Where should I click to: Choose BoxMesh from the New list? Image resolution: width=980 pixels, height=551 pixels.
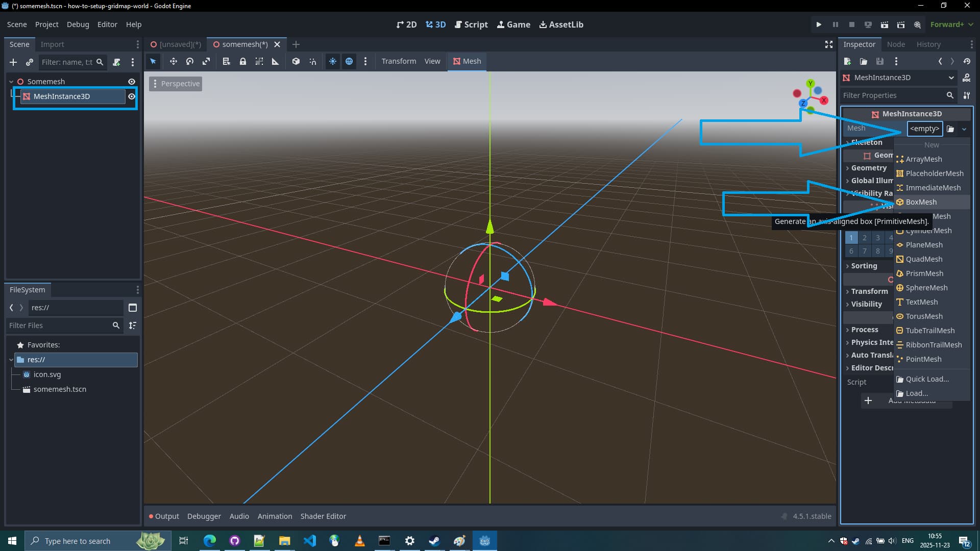(921, 202)
